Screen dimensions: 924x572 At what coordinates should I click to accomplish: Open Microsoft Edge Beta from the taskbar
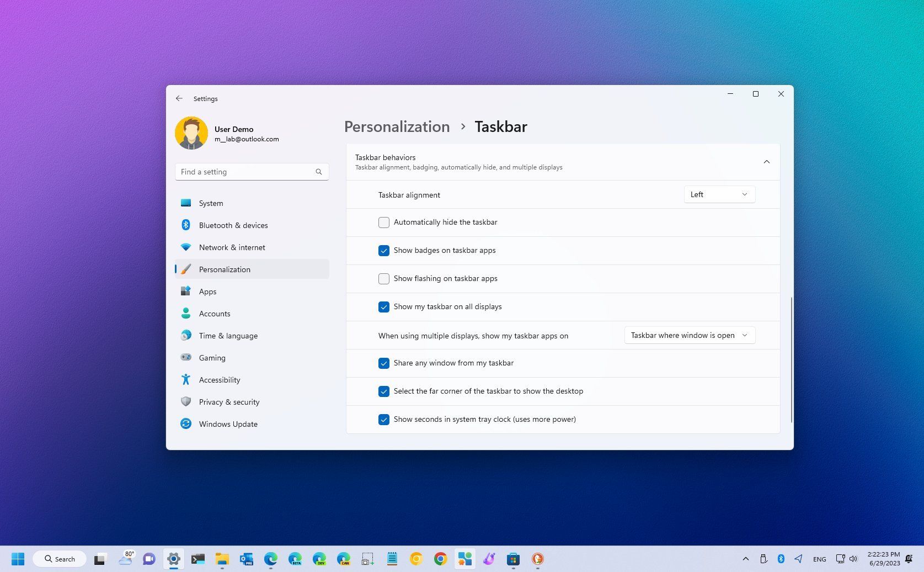click(296, 559)
